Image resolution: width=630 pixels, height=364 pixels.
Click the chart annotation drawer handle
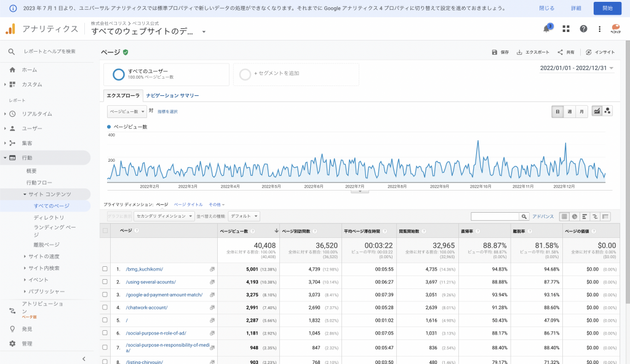(359, 191)
